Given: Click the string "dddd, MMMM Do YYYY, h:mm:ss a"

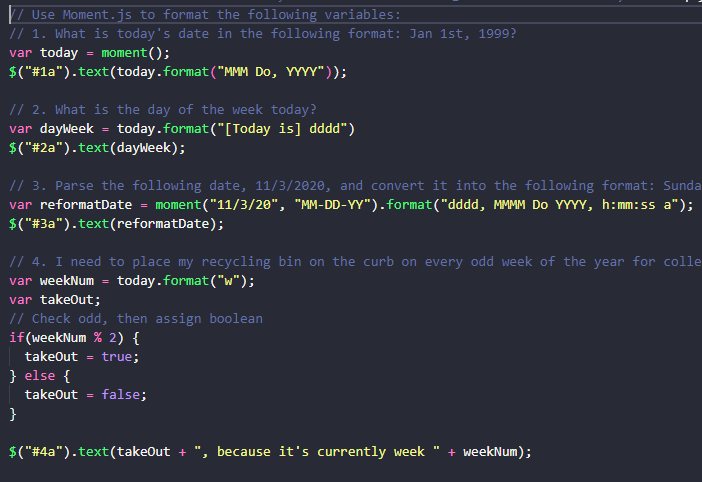Looking at the screenshot, I should click(x=560, y=205).
